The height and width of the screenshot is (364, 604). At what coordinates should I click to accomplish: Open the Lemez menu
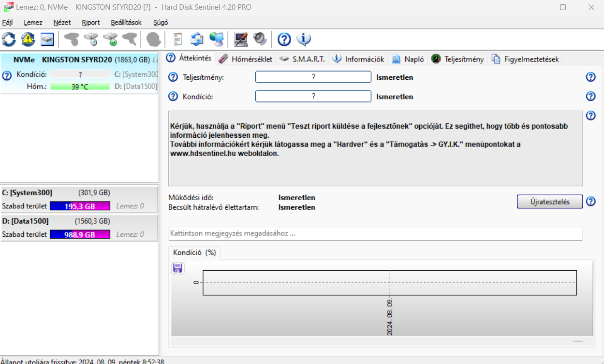pyautogui.click(x=33, y=23)
